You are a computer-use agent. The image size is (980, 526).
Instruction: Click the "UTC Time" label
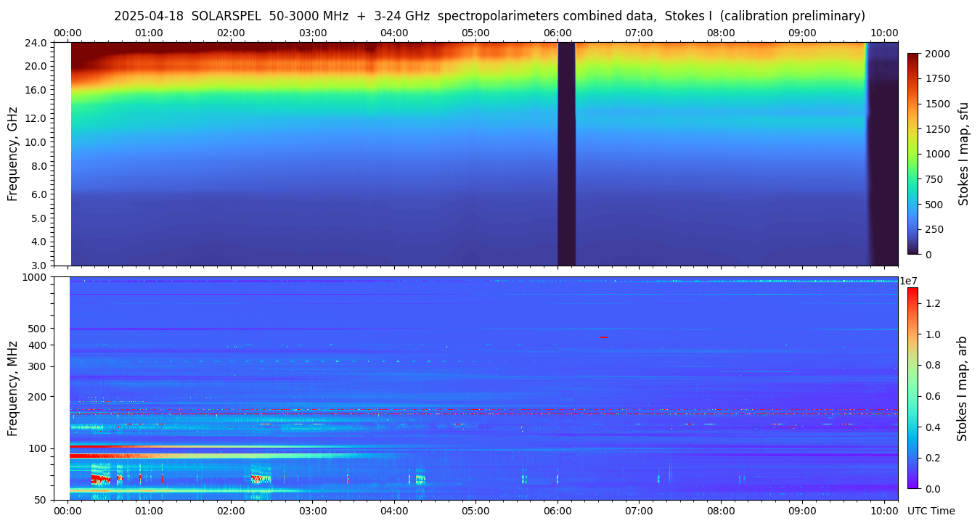coord(931,511)
